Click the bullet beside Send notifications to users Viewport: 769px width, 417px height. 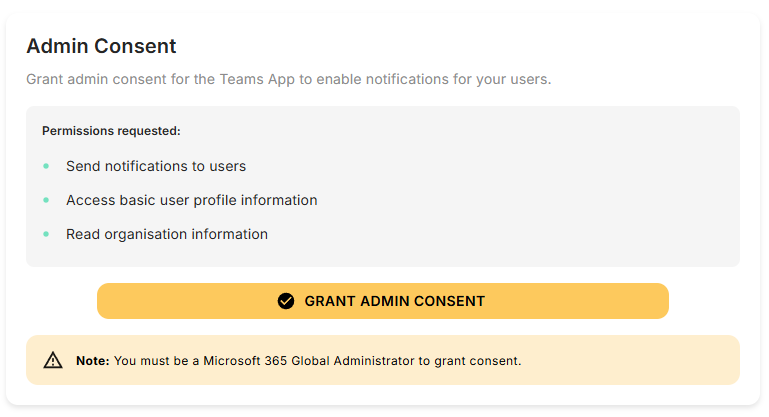click(46, 166)
